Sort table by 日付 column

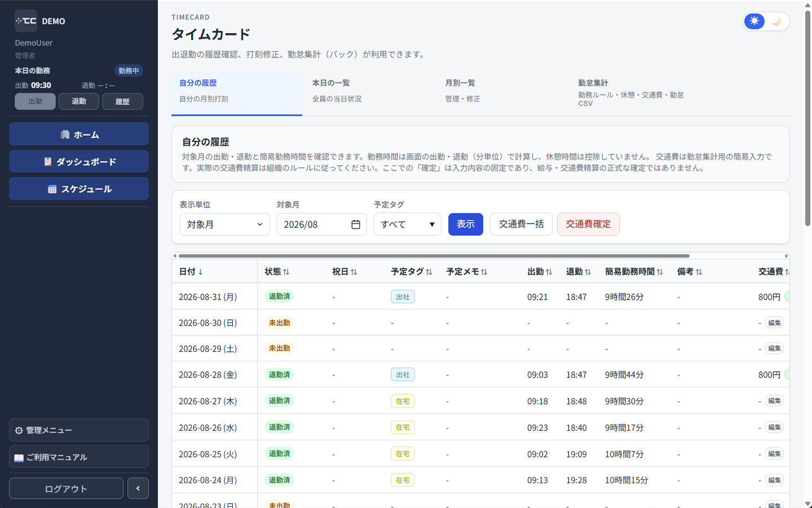coord(191,271)
